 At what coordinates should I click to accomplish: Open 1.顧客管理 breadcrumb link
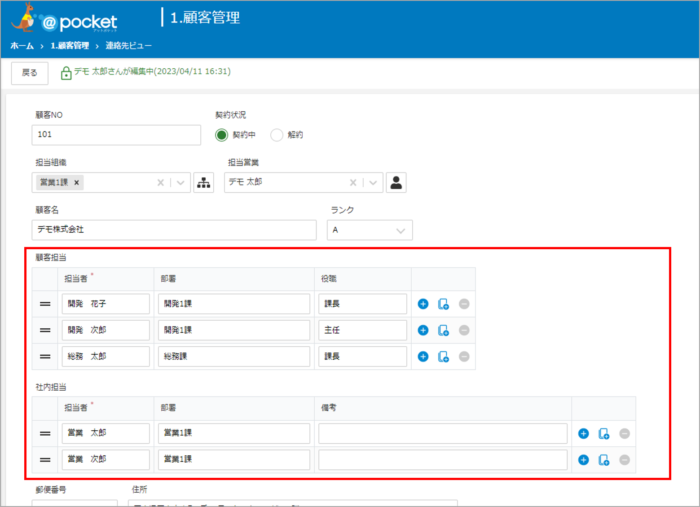pos(70,46)
